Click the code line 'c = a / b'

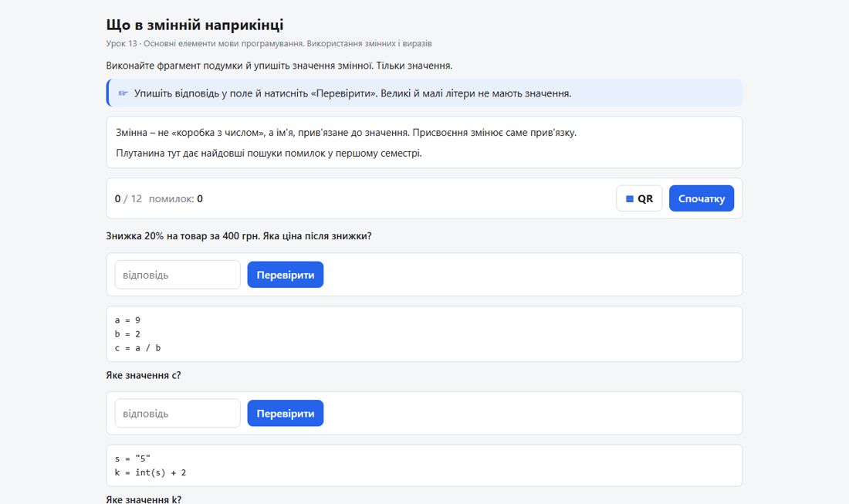(x=137, y=348)
